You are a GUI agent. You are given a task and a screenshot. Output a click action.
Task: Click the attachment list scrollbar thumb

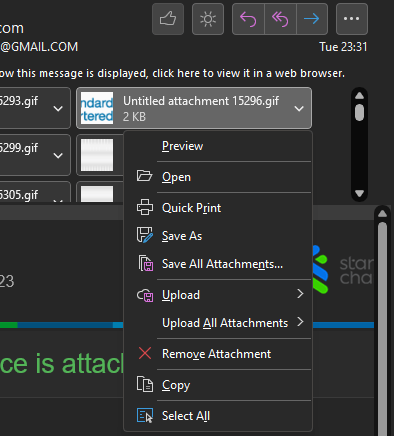click(x=359, y=113)
